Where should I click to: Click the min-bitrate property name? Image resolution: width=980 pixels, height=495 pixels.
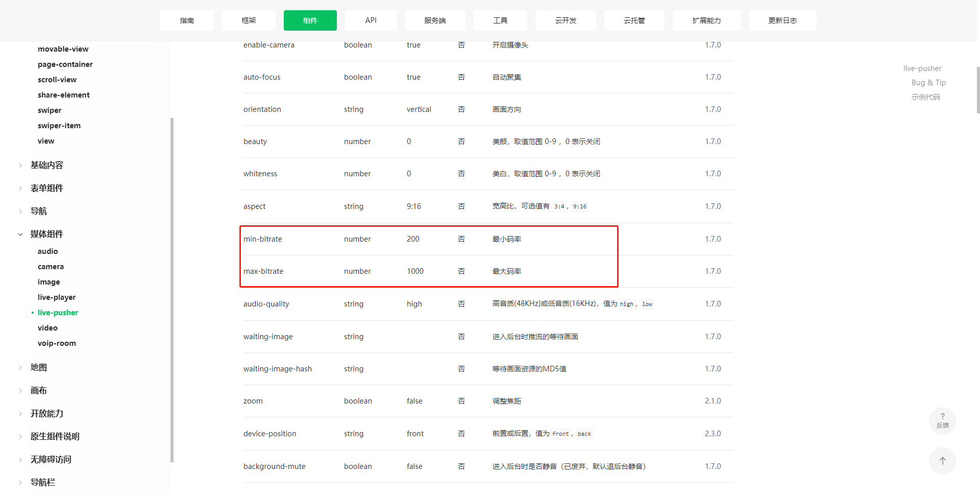[x=263, y=239]
